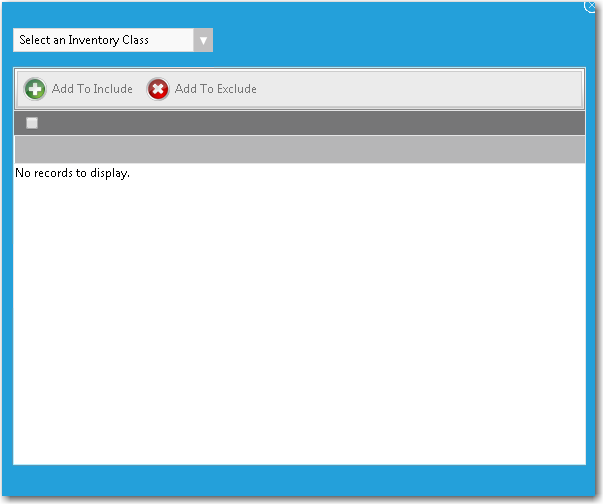Click the light gray filter row below header
Image resolution: width=603 pixels, height=504 pixels.
[x=300, y=149]
